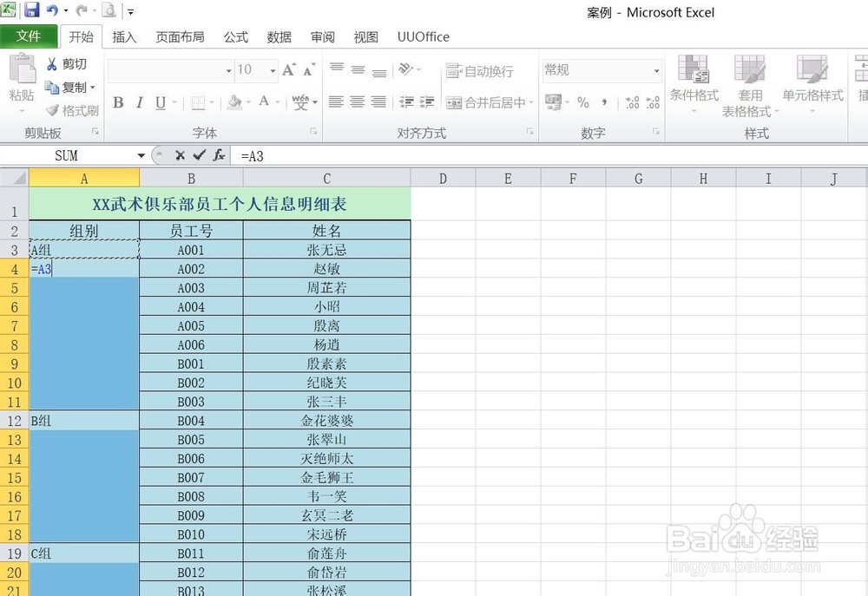This screenshot has height=596, width=868.
Task: Expand the fill color dropdown arrow
Action: point(247,102)
